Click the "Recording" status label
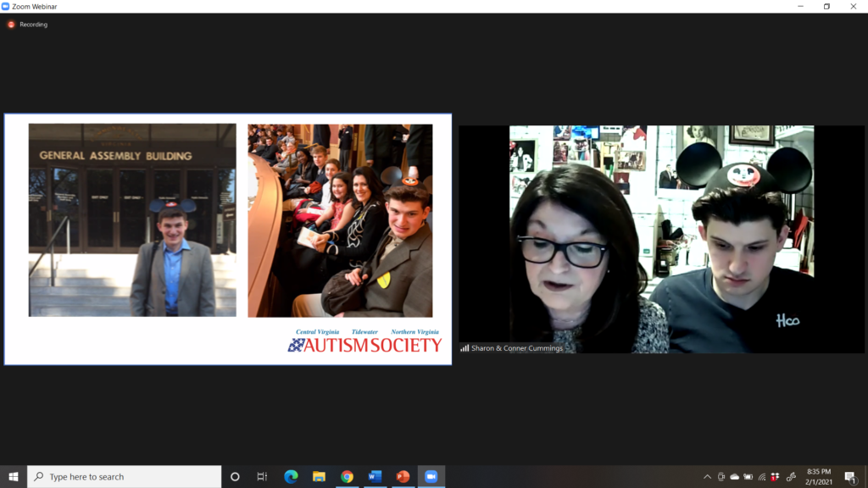Image resolution: width=868 pixels, height=488 pixels. click(33, 25)
